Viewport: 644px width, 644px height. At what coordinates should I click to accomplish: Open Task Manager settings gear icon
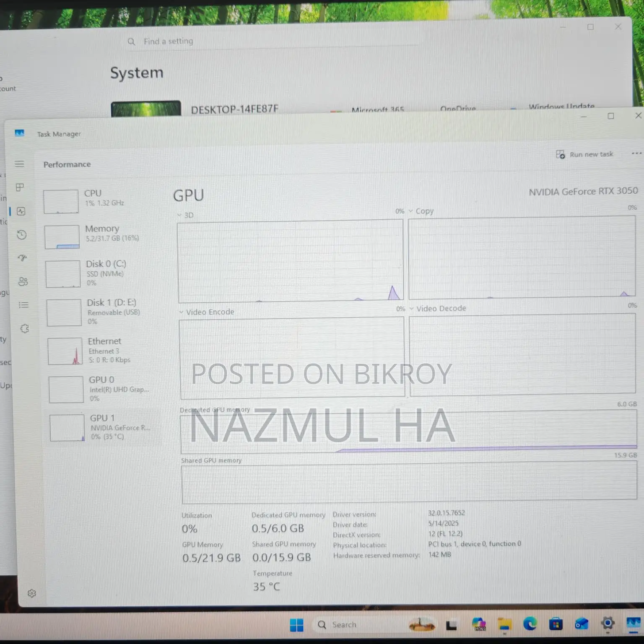click(x=32, y=593)
